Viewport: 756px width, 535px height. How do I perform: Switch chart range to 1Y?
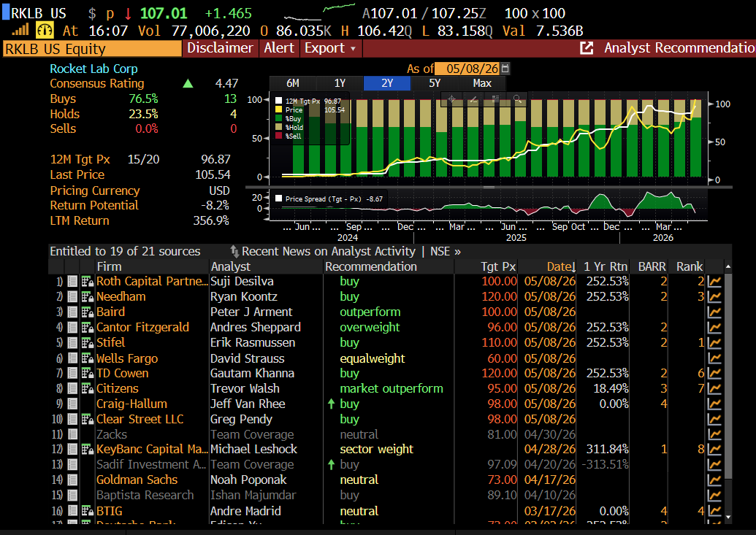click(x=340, y=83)
